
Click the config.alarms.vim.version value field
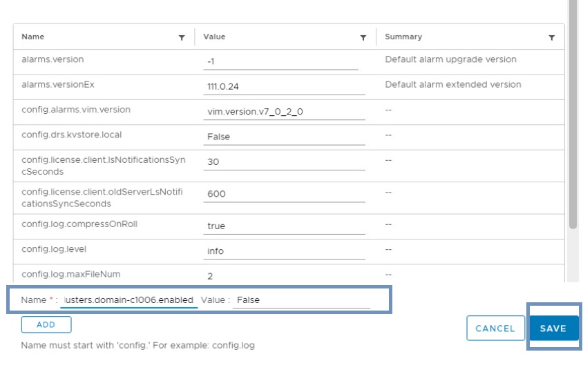coord(285,112)
